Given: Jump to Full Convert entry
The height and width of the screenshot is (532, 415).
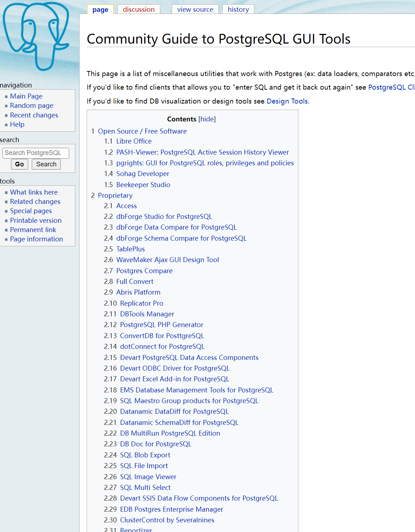Looking at the screenshot, I should 135,281.
